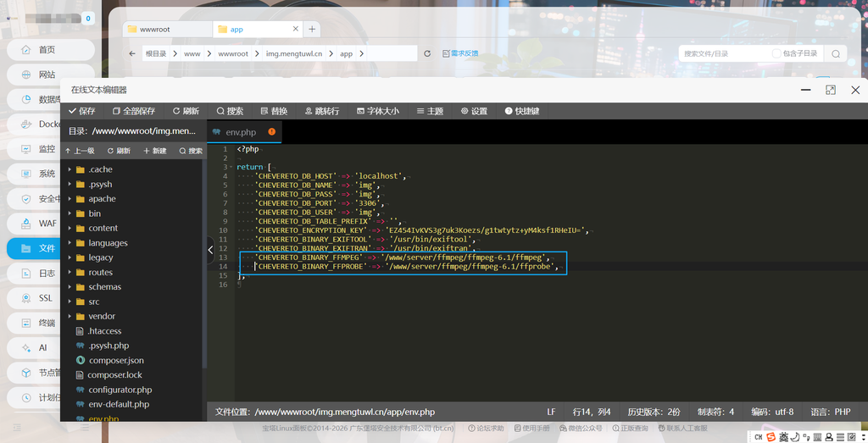Open the configurator.php file
This screenshot has width=868, height=443.
120,390
